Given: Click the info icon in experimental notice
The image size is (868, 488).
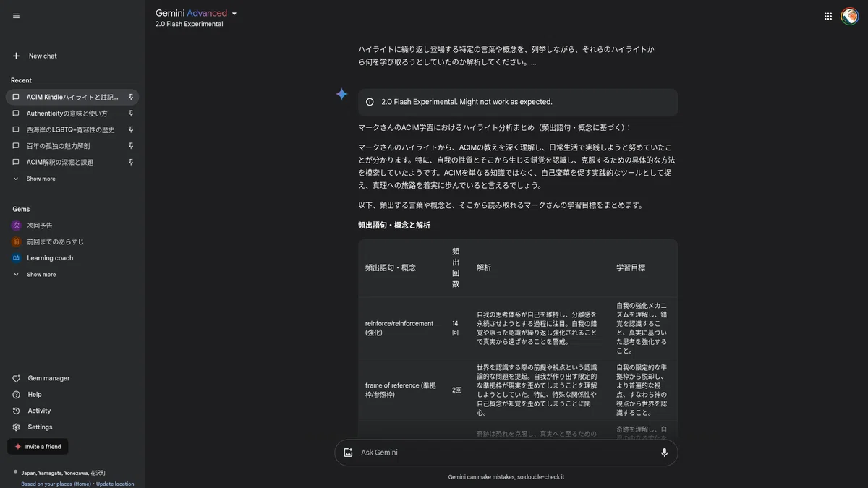Looking at the screenshot, I should [370, 102].
